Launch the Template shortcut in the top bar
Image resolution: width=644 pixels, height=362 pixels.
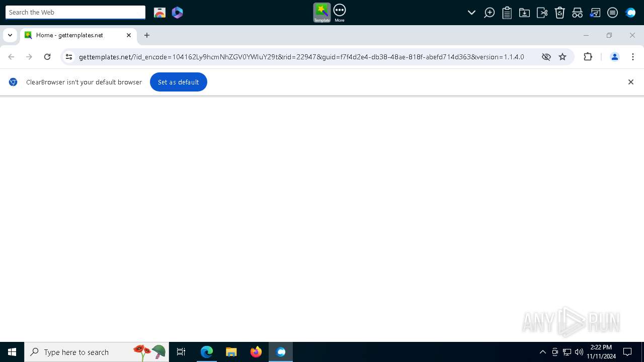click(x=322, y=13)
